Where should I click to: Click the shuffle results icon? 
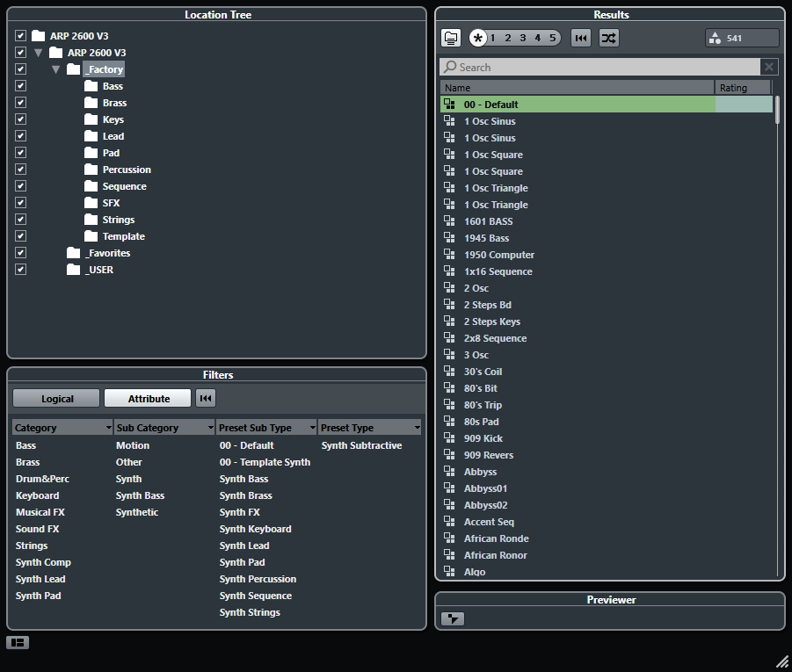(608, 38)
